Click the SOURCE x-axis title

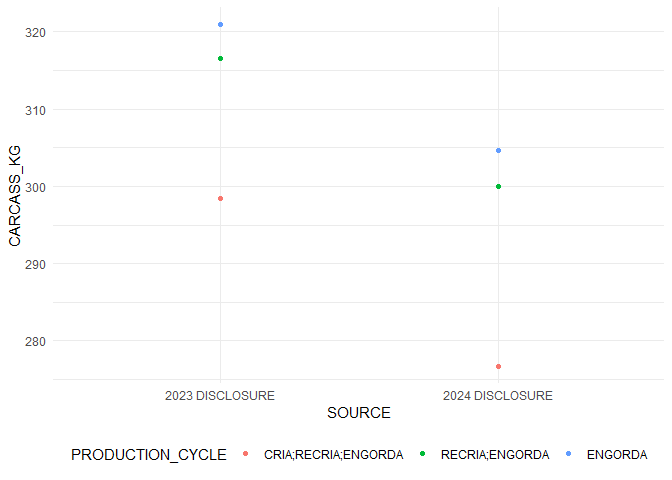click(x=358, y=413)
